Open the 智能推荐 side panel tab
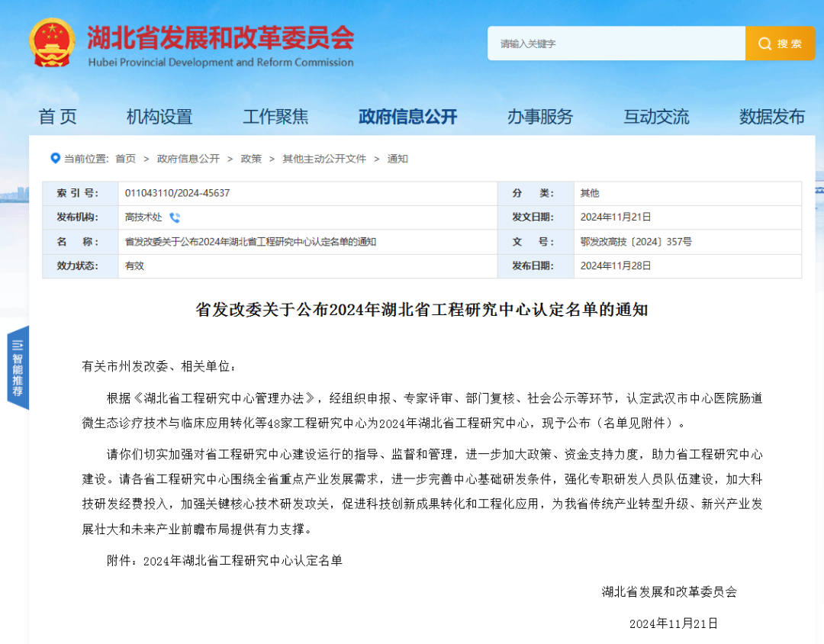Viewport: 824px width, 644px height. [x=18, y=368]
